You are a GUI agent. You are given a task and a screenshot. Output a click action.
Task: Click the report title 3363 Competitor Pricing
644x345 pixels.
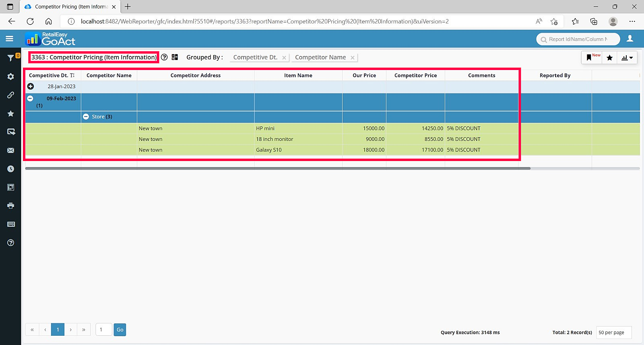(x=94, y=57)
